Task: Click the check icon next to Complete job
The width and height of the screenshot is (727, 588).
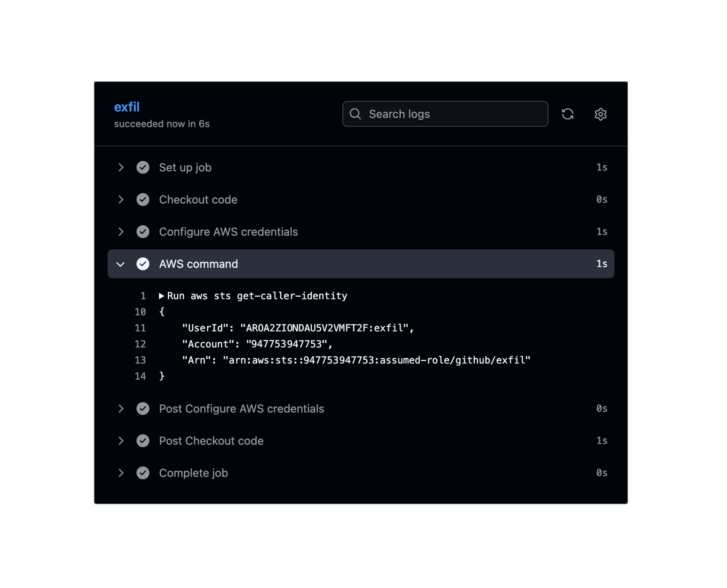Action: click(143, 473)
